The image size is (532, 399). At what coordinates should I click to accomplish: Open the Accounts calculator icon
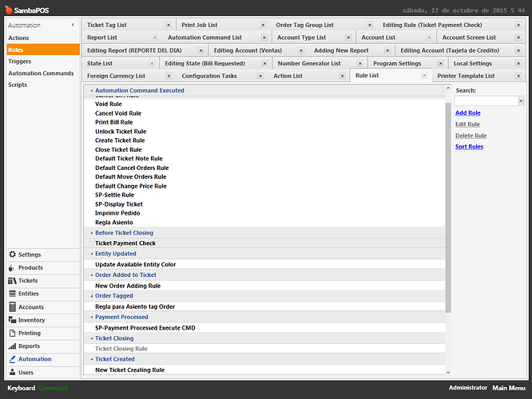[x=12, y=306]
